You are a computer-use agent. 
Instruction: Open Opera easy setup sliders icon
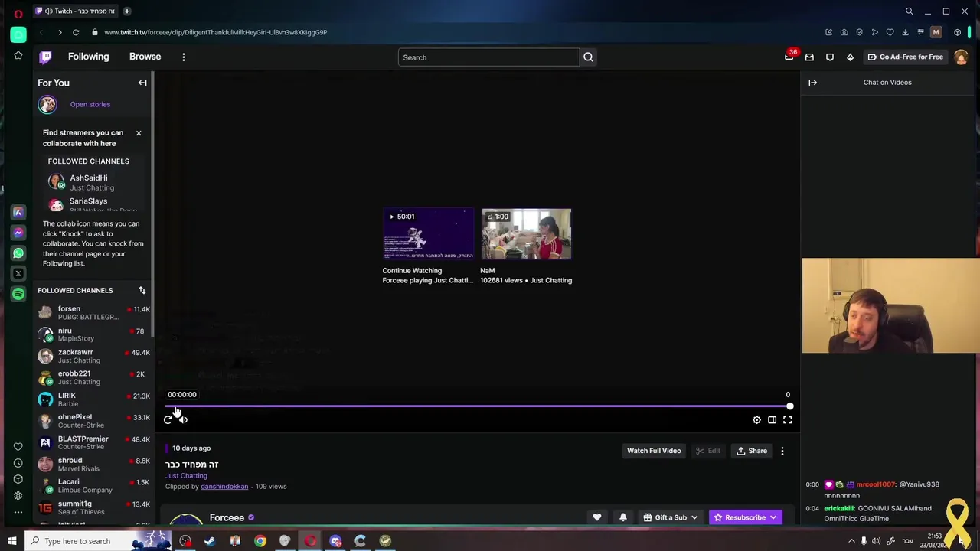coord(920,32)
